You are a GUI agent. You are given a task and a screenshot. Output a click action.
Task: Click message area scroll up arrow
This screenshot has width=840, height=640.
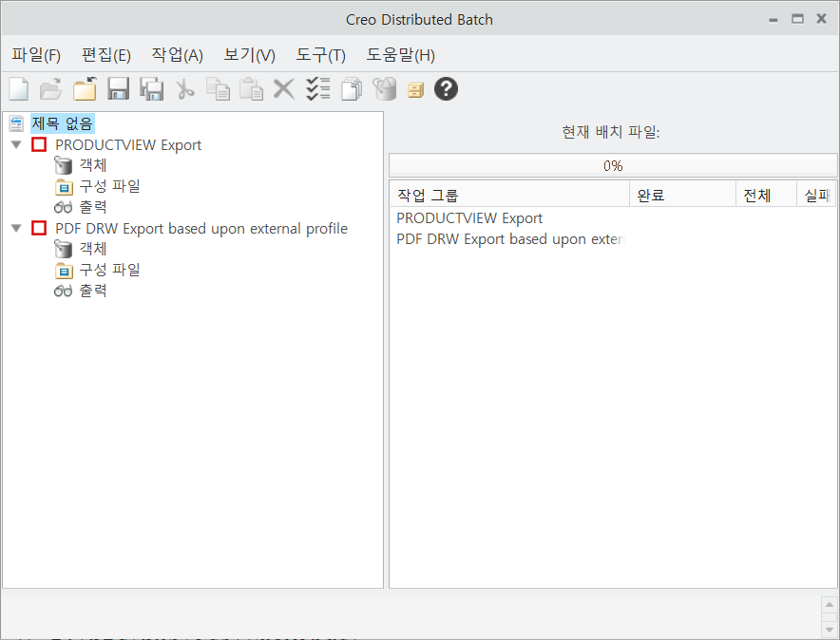830,605
